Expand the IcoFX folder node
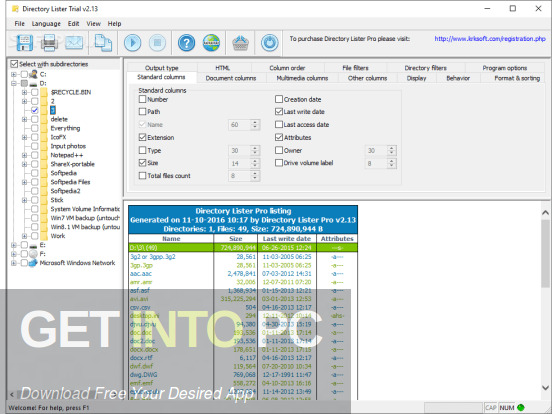 click(24, 137)
